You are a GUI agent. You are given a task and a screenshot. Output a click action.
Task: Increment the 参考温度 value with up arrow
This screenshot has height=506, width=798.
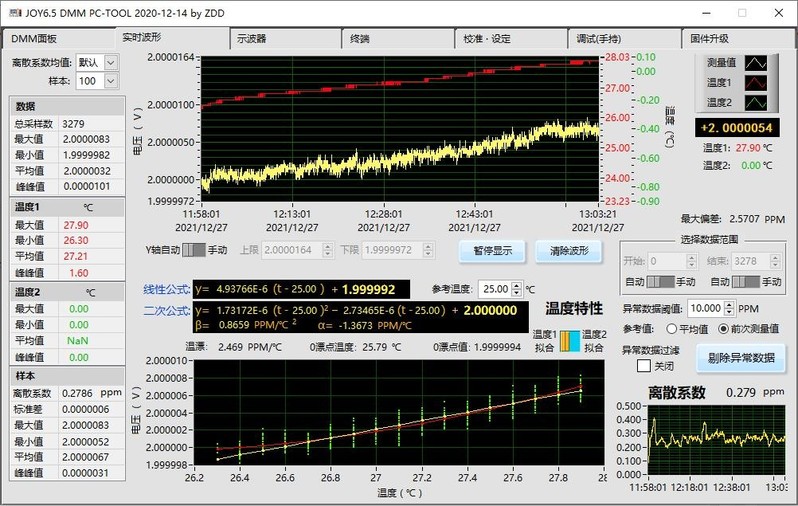tap(518, 284)
